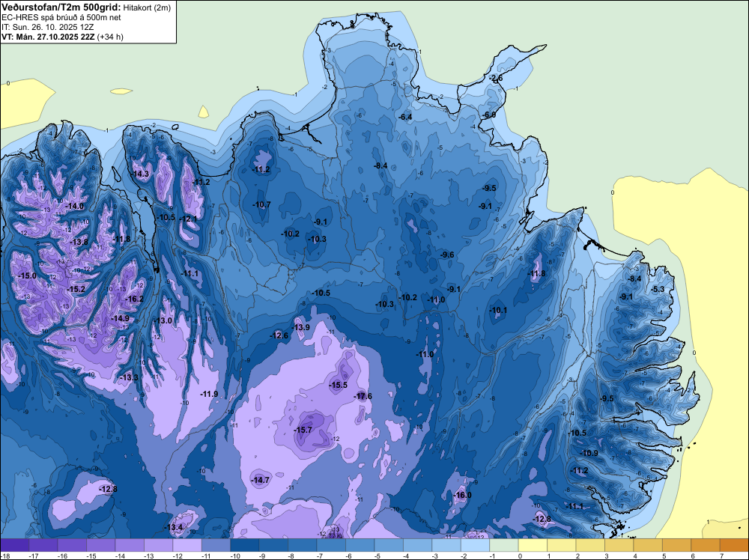
Task: Click the -5 label in the color legend
Action: pos(377,556)
